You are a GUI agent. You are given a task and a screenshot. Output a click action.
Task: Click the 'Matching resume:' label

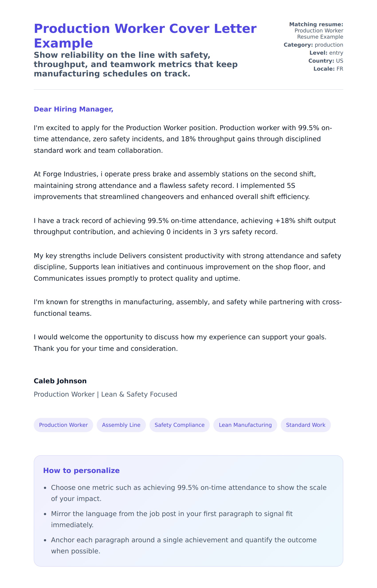click(x=316, y=24)
